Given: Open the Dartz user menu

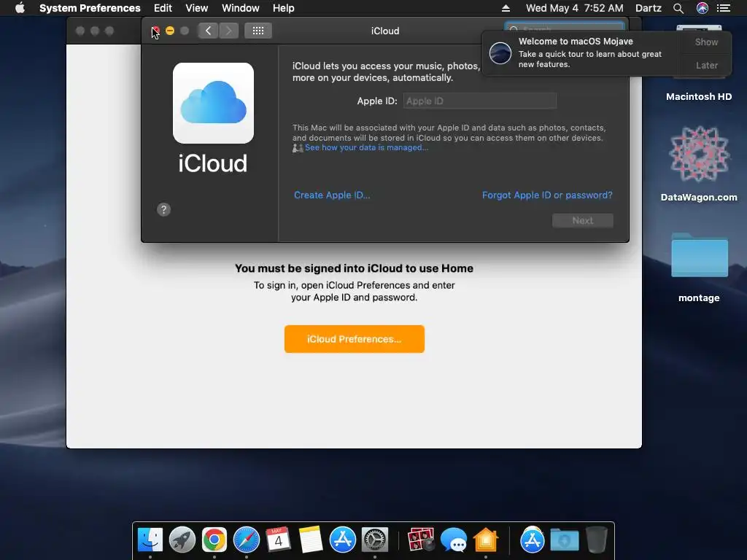Looking at the screenshot, I should (649, 8).
